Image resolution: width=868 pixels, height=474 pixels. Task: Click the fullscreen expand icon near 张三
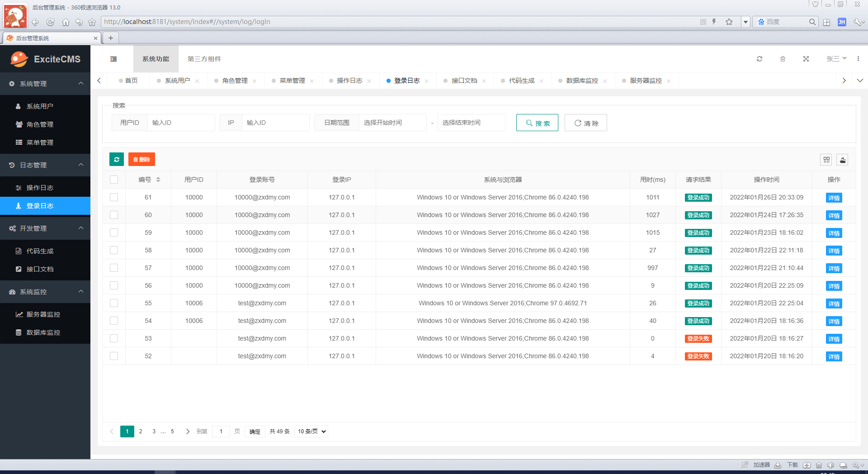pyautogui.click(x=806, y=59)
